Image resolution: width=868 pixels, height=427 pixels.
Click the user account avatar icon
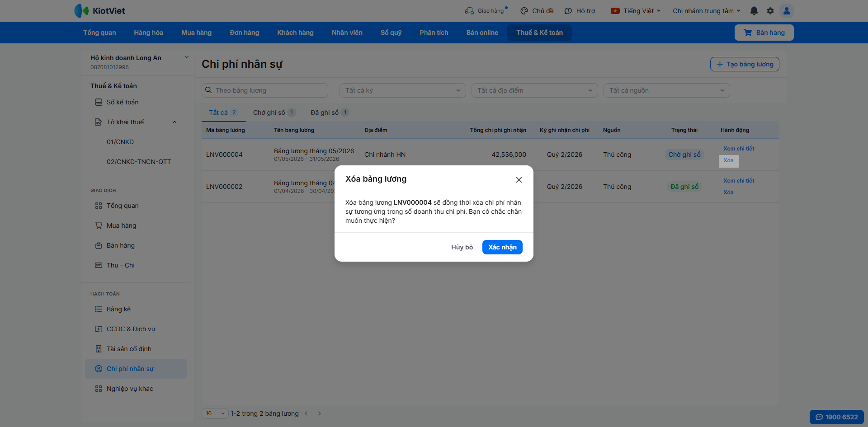point(787,11)
